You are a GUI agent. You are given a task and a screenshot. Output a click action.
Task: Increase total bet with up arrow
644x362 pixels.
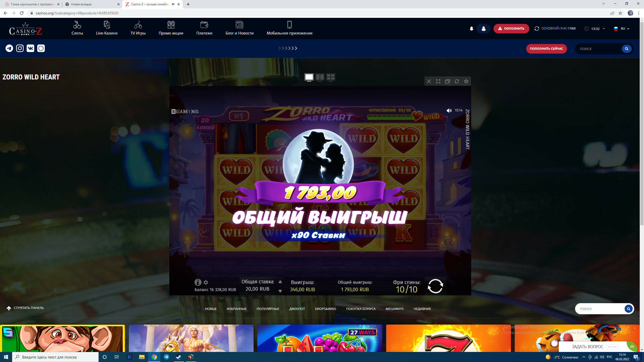tap(280, 282)
